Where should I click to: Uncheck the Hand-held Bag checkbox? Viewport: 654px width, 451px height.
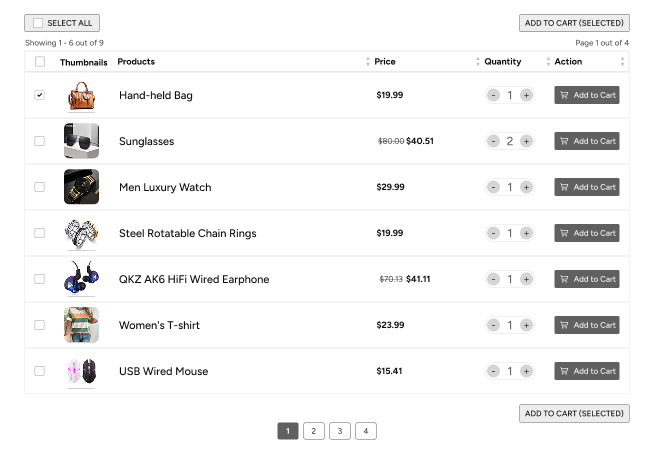40,95
